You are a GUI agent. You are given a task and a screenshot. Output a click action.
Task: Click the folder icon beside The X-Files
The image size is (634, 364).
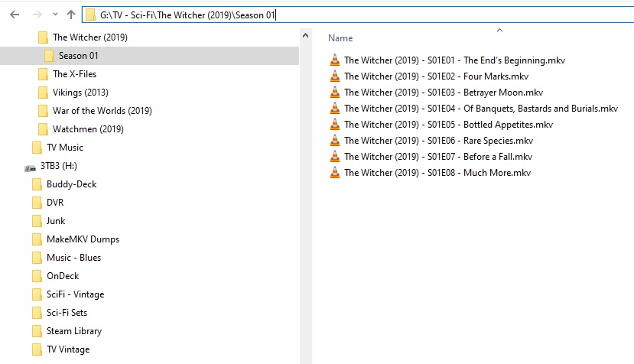(43, 74)
